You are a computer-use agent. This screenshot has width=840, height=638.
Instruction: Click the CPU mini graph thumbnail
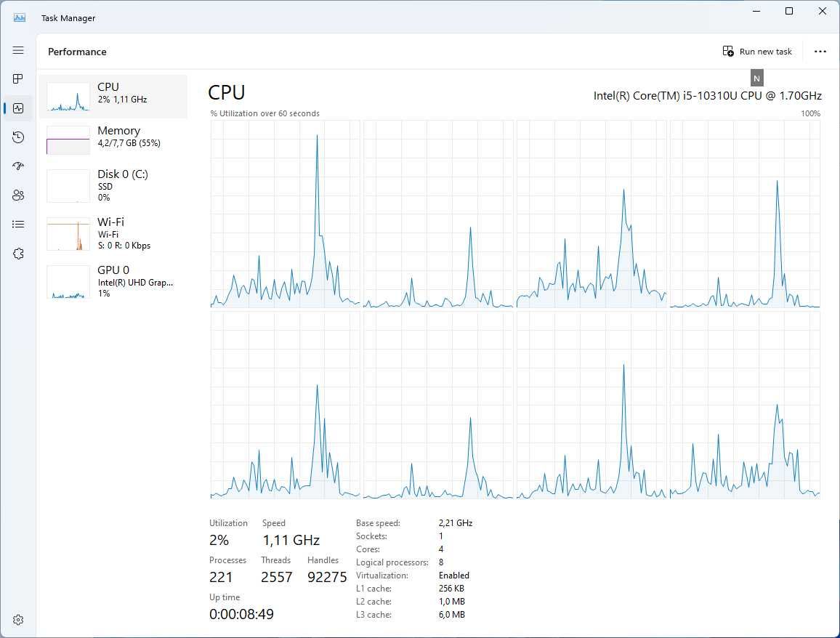pyautogui.click(x=68, y=97)
